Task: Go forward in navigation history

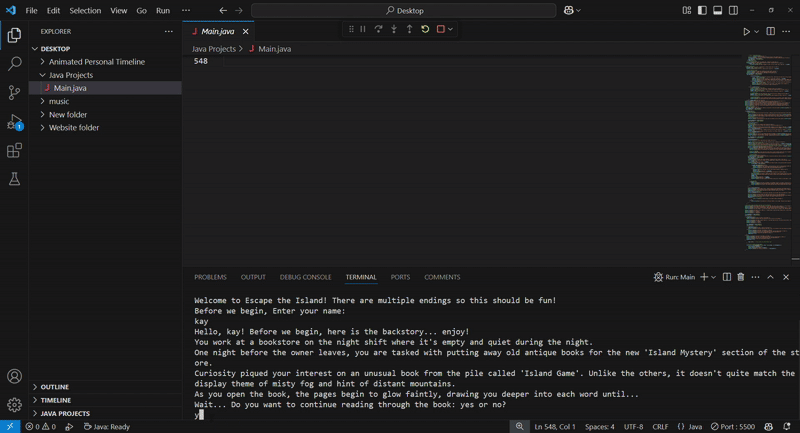Action: tap(239, 10)
